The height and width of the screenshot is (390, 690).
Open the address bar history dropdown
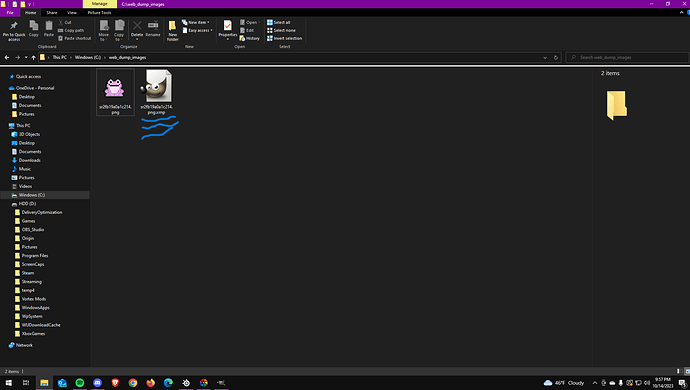click(x=545, y=57)
